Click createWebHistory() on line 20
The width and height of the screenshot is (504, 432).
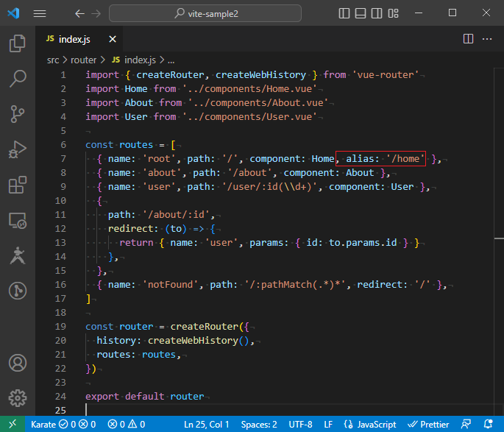199,341
